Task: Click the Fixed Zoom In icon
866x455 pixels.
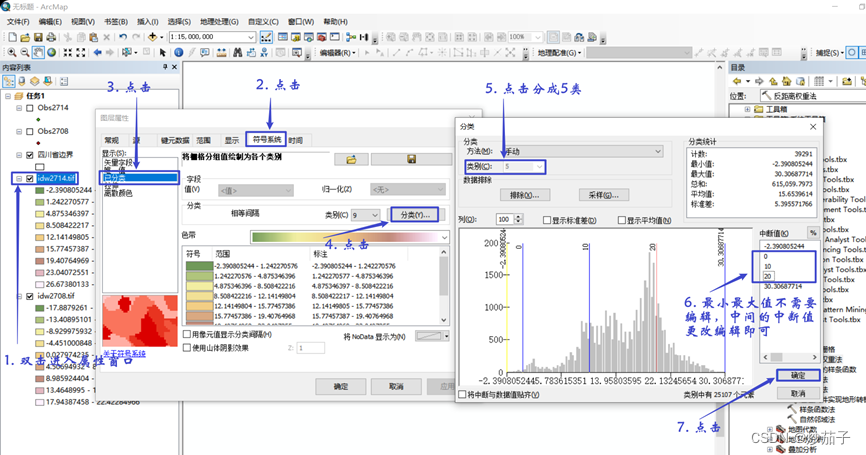Action: click(67, 52)
